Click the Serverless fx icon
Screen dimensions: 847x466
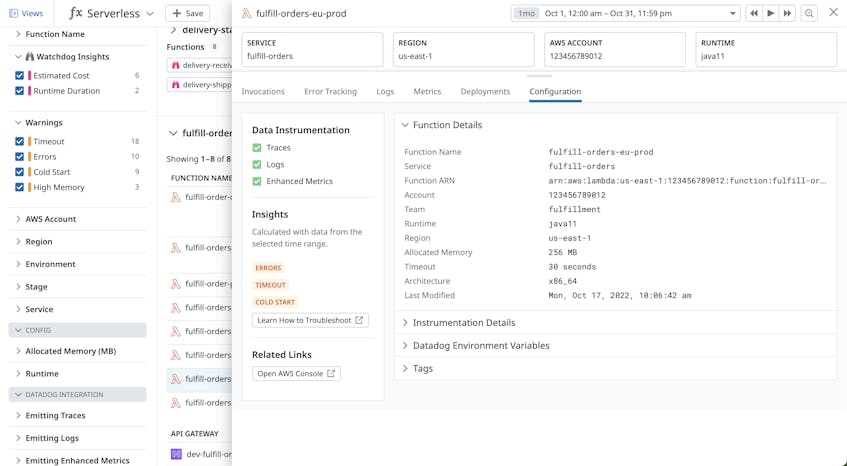coord(76,13)
